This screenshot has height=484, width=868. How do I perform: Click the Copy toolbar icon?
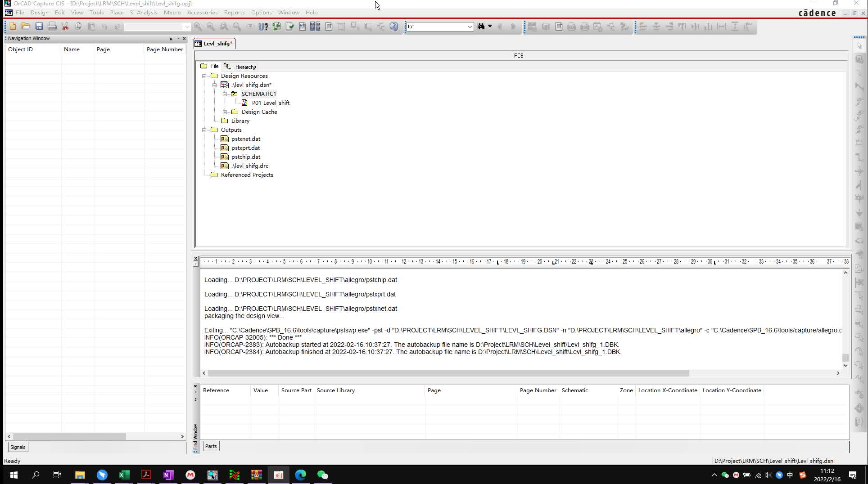point(78,27)
